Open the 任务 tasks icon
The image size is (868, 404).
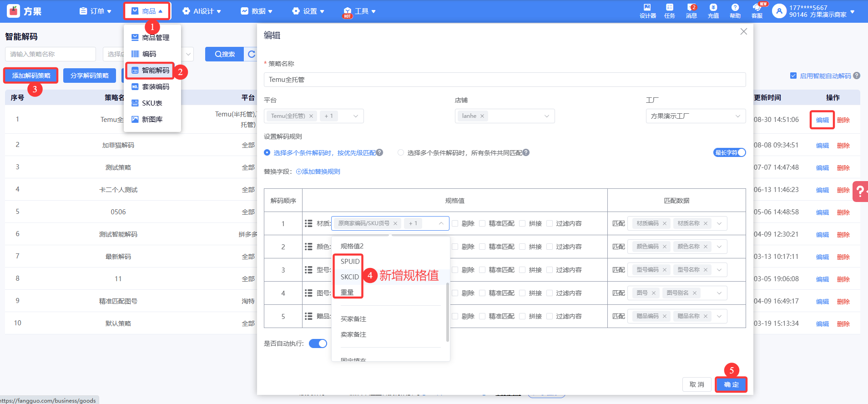click(669, 11)
